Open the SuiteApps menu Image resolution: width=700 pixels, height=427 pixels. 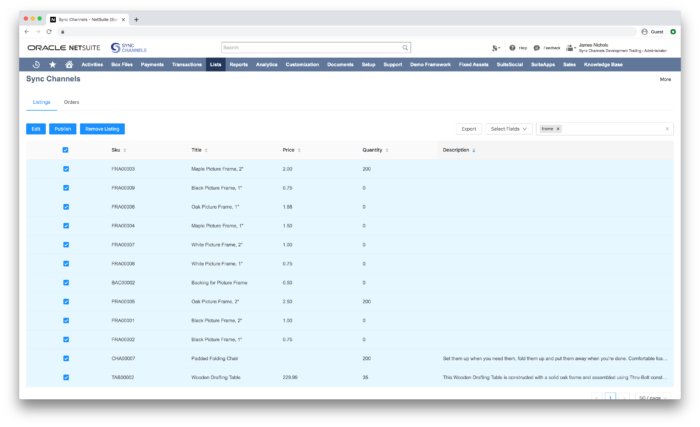(543, 64)
